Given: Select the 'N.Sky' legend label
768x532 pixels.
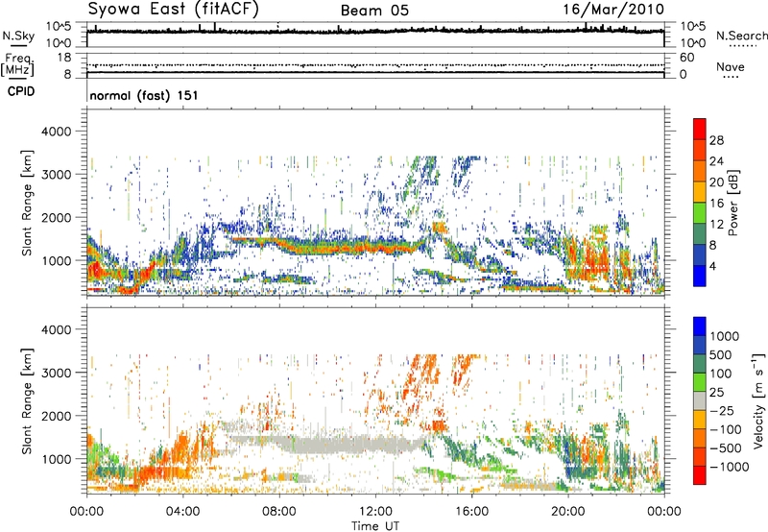Looking at the screenshot, I should (x=18, y=36).
